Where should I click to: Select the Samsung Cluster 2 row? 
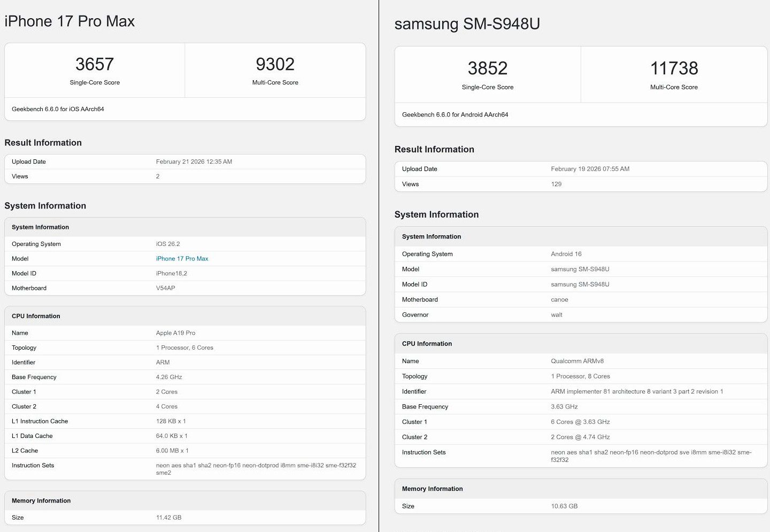point(581,437)
